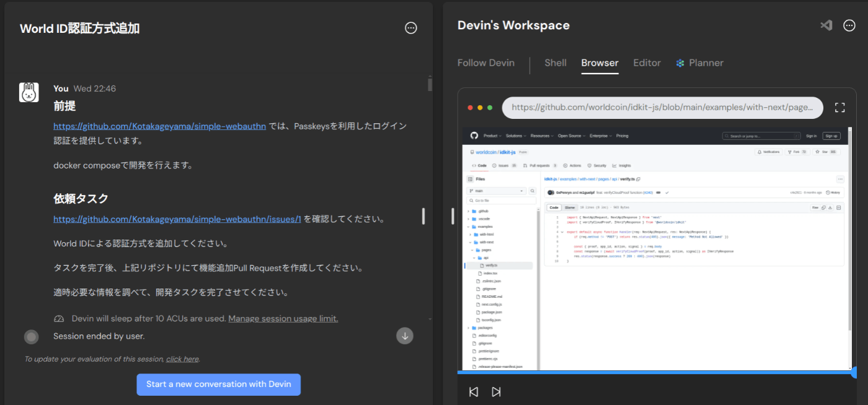Viewport: 868px width, 405px height.
Task: Click the GitHub logo in embedded browser
Action: 474,136
